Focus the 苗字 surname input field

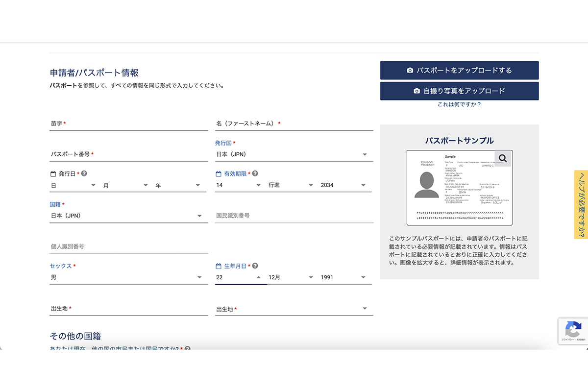[128, 124]
